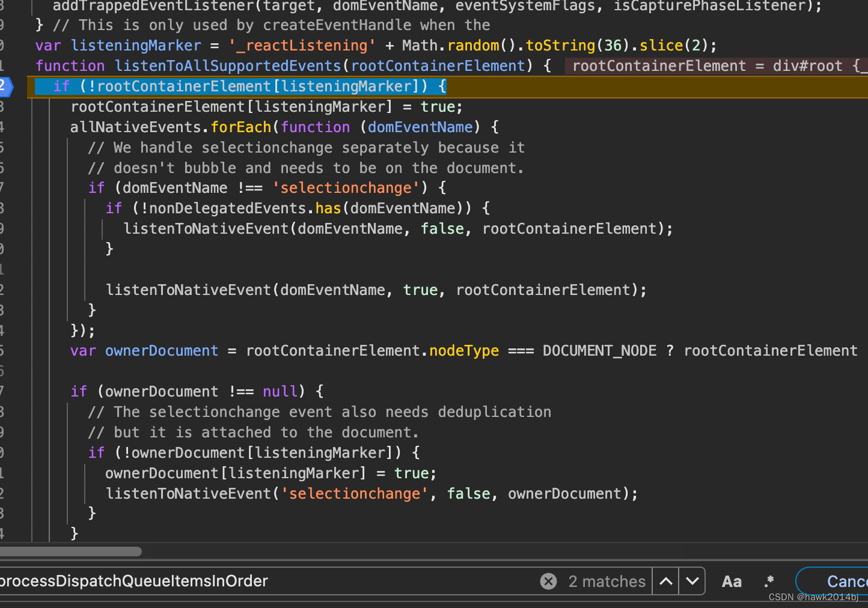The image size is (868, 608).
Task: Click the listenToNativeEvent call with true argument
Action: click(376, 290)
